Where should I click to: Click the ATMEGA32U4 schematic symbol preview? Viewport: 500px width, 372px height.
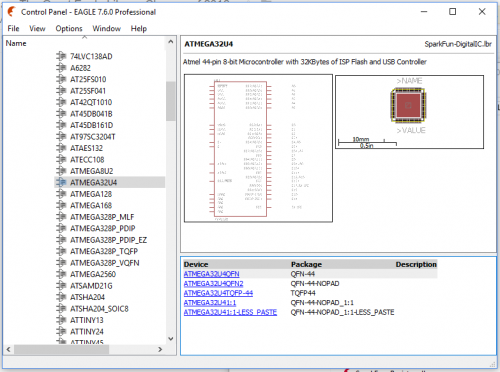pyautogui.click(x=258, y=148)
